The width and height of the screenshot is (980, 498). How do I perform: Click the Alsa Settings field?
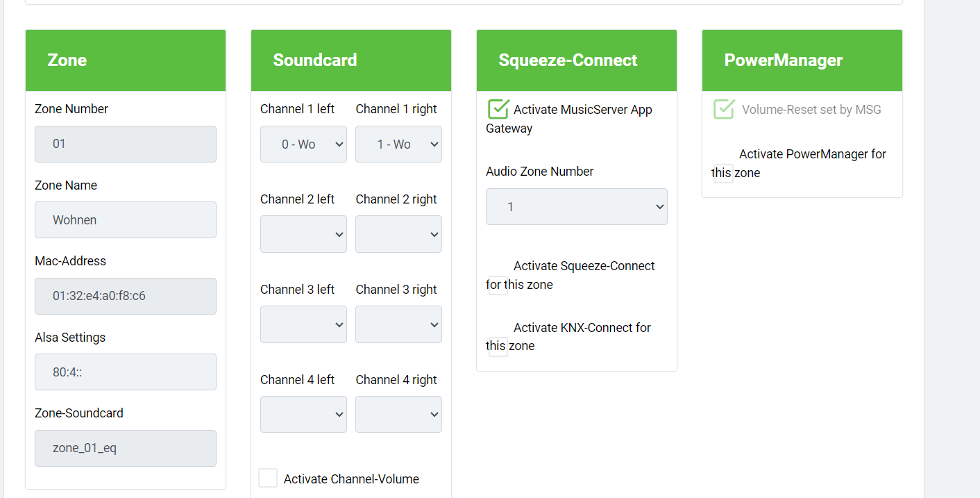(x=126, y=372)
